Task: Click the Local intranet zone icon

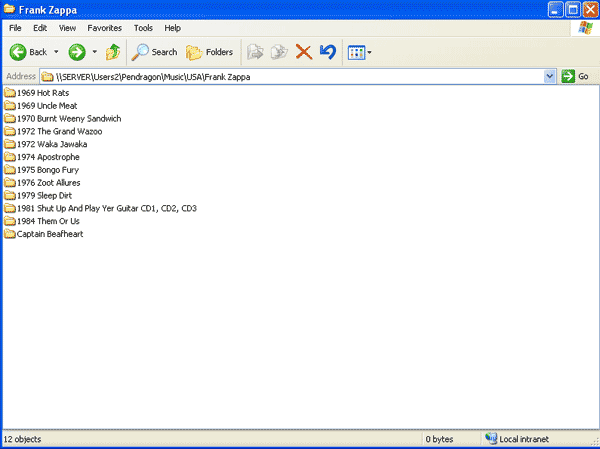Action: 491,438
